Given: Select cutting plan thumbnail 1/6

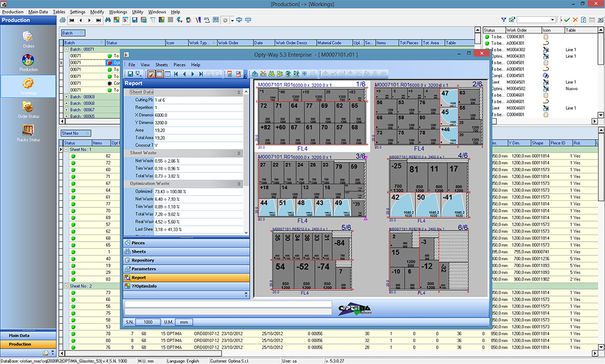Looking at the screenshot, I should pyautogui.click(x=312, y=116).
